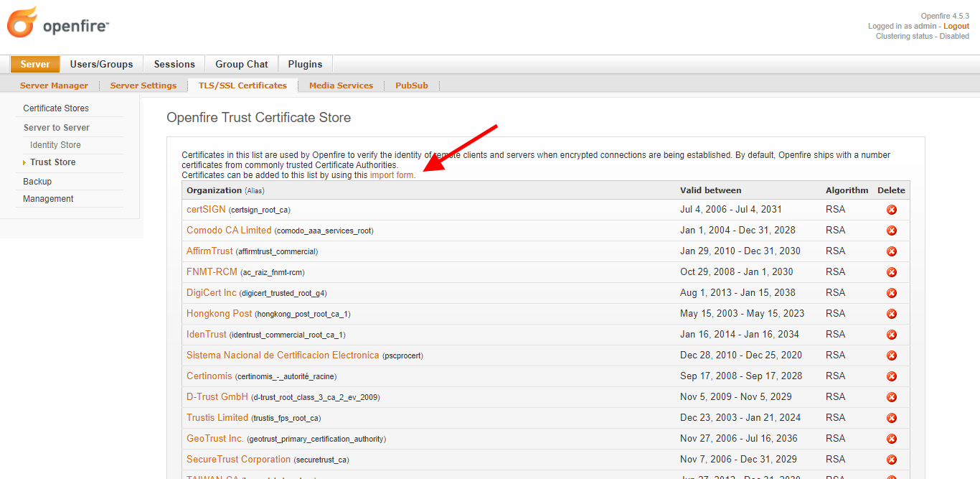Select Trust Store in sidebar
Screen dimensions: 980x479
52,162
